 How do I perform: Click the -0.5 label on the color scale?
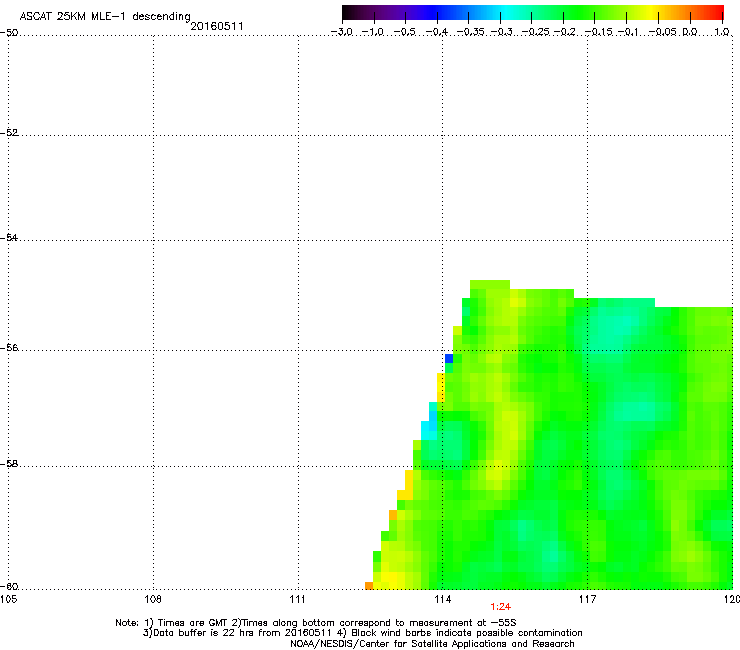[404, 32]
